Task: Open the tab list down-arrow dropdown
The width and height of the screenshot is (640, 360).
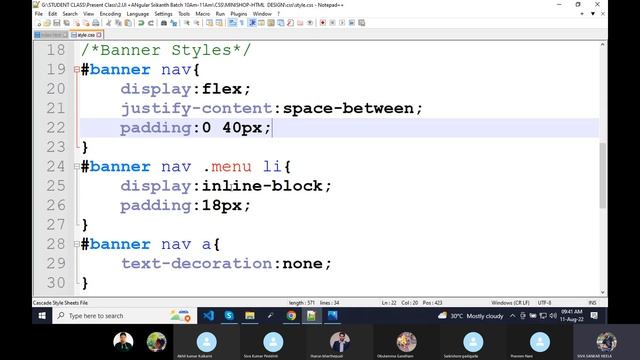Action: pyautogui.click(x=593, y=14)
